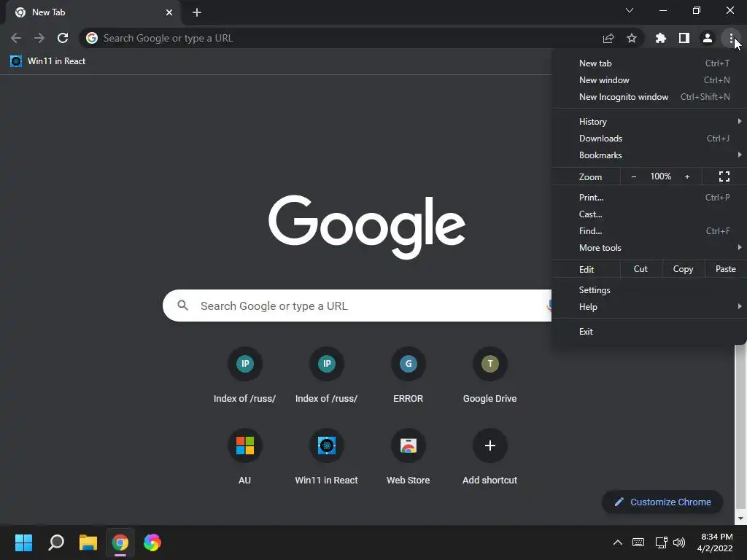Click the back navigation arrow
This screenshot has height=560, width=747.
coord(16,38)
